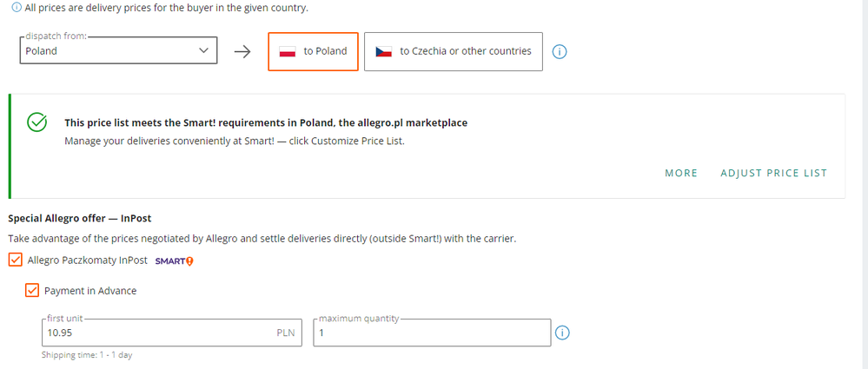Click the right arrow icon after the dispatch dropdown
Screen dimensions: 868x369
[242, 51]
